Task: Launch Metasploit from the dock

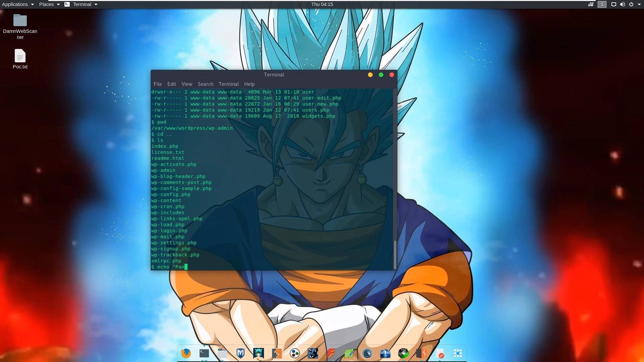Action: point(240,353)
